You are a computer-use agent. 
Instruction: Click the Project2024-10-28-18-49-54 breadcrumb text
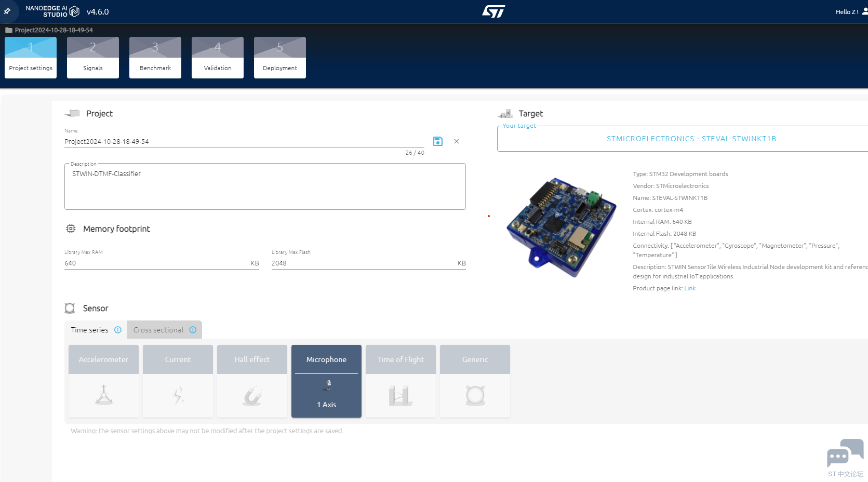pos(54,30)
